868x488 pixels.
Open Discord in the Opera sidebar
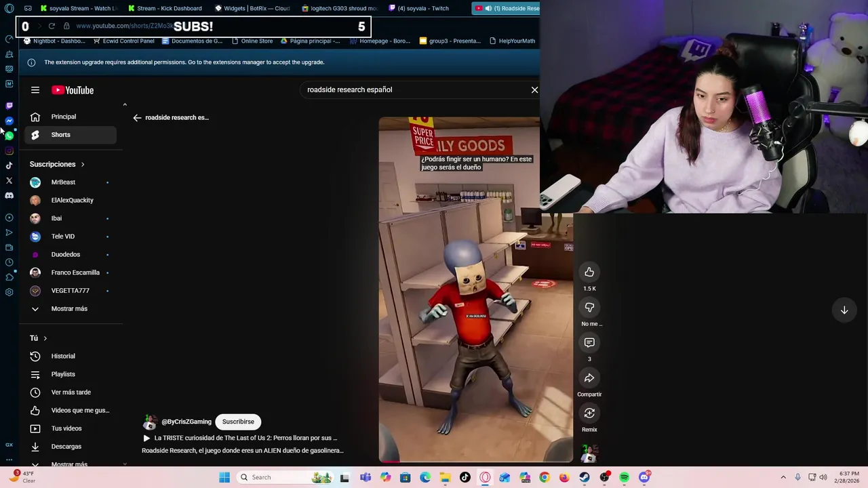click(9, 195)
